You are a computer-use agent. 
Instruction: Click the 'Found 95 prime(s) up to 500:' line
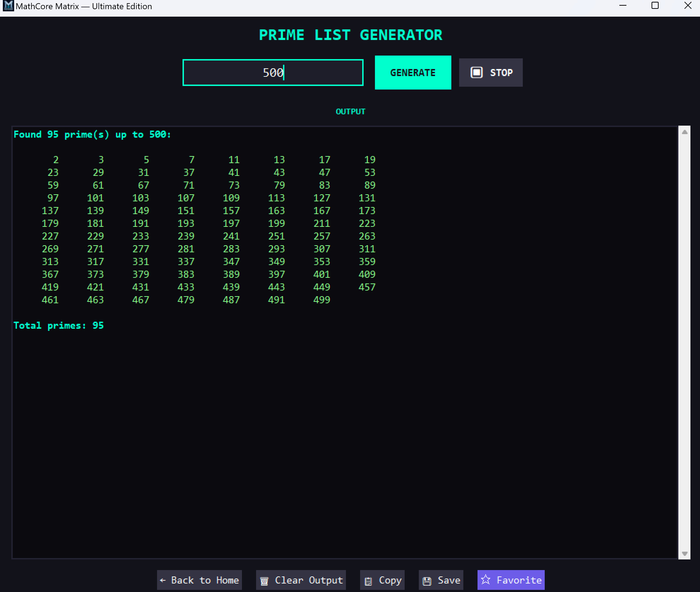pos(92,134)
